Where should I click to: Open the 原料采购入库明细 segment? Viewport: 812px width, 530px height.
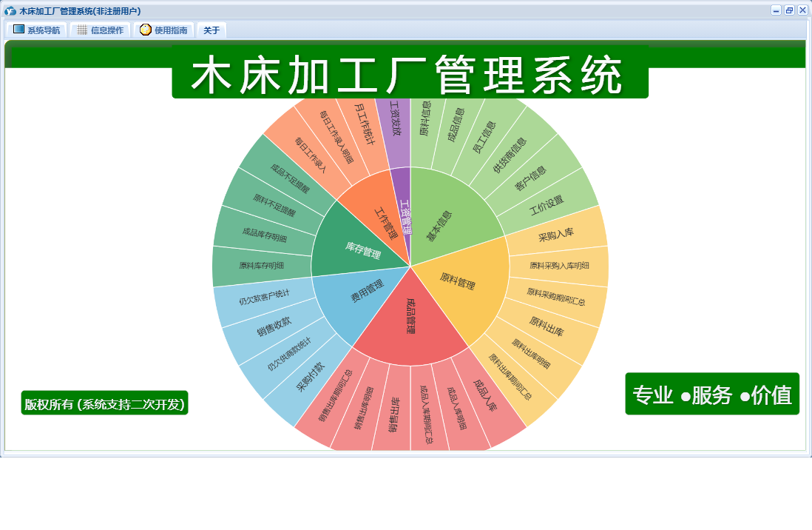[559, 266]
